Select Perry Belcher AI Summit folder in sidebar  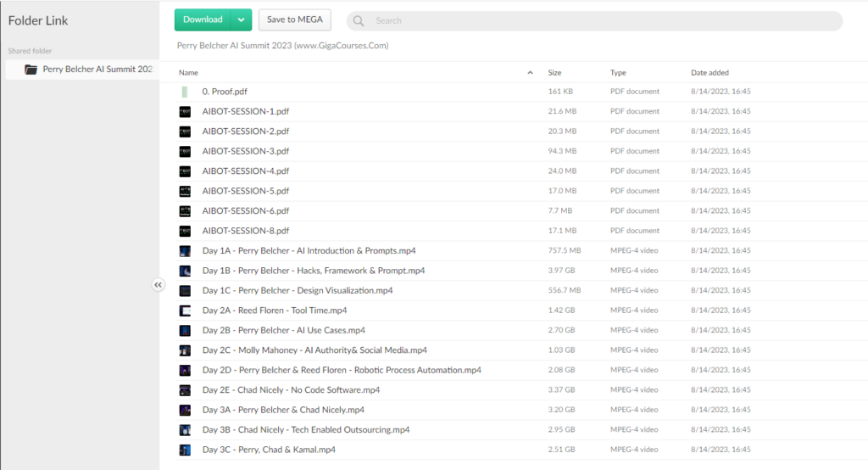pos(97,70)
